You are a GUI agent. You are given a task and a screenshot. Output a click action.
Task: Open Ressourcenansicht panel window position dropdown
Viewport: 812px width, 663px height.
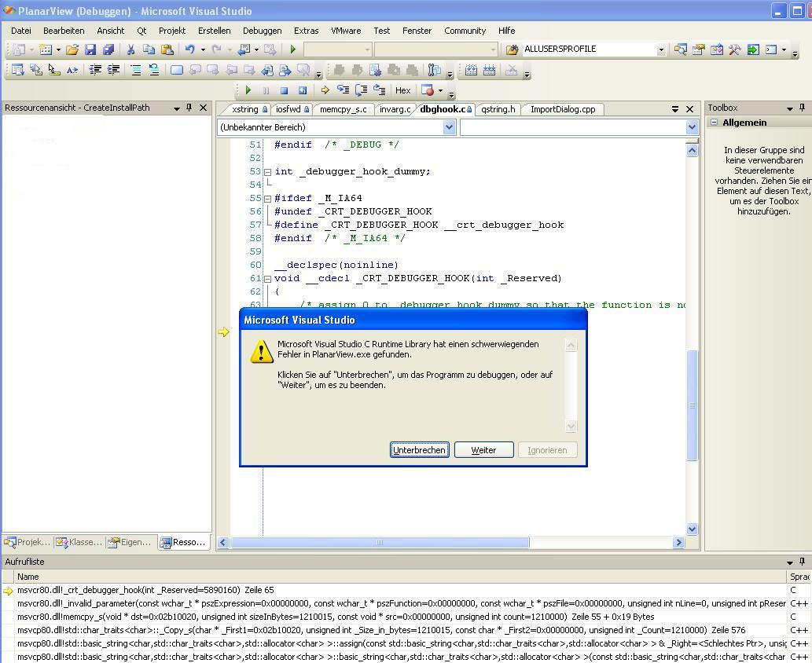point(177,108)
